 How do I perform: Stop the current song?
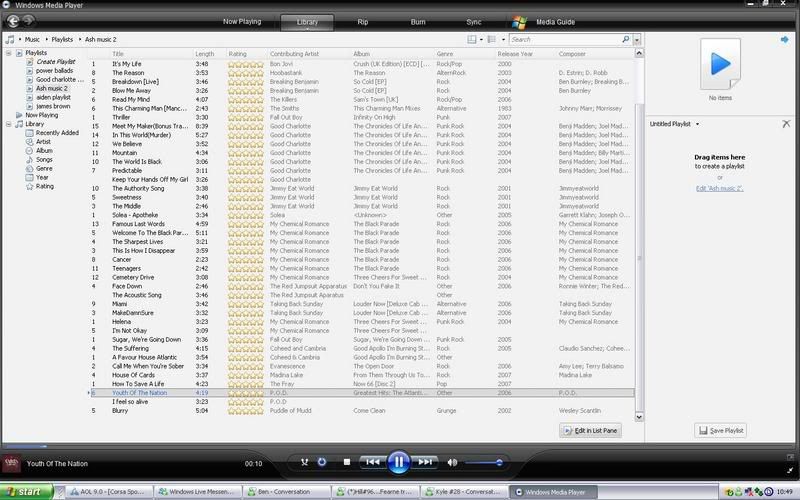pyautogui.click(x=346, y=462)
